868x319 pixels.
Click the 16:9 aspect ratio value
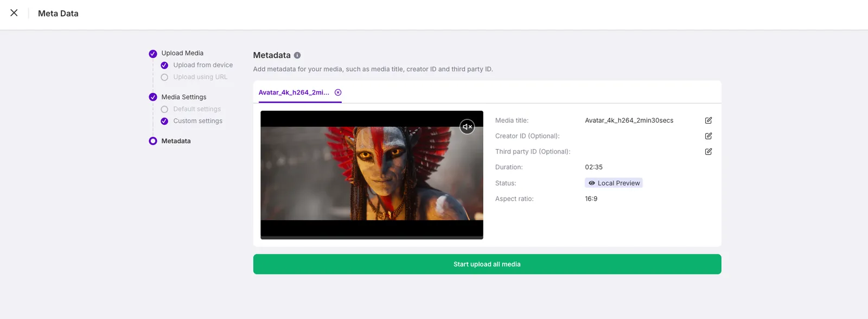tap(591, 199)
